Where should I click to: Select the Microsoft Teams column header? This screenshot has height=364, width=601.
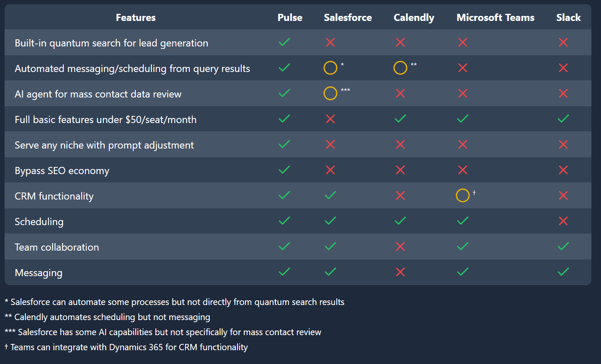point(495,18)
